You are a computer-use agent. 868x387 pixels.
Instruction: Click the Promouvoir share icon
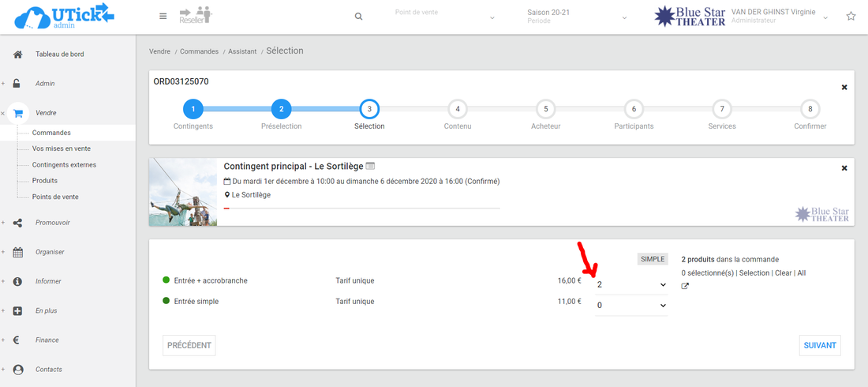pyautogui.click(x=18, y=223)
